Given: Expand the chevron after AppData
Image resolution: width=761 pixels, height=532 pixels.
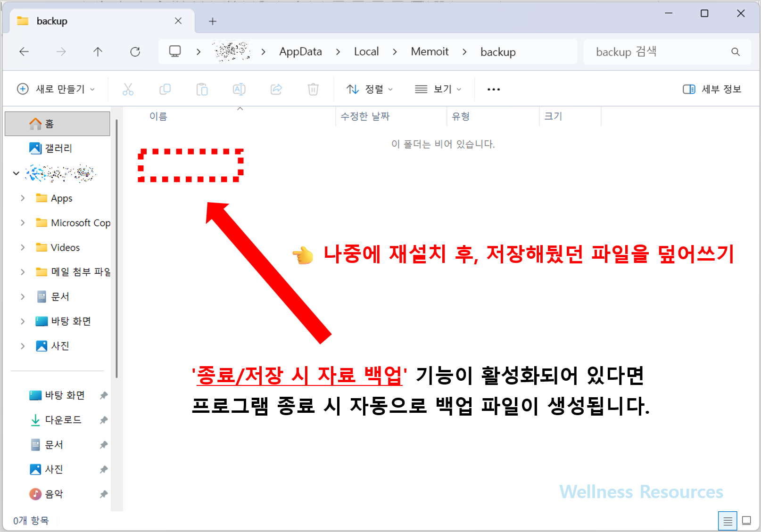Looking at the screenshot, I should (338, 52).
